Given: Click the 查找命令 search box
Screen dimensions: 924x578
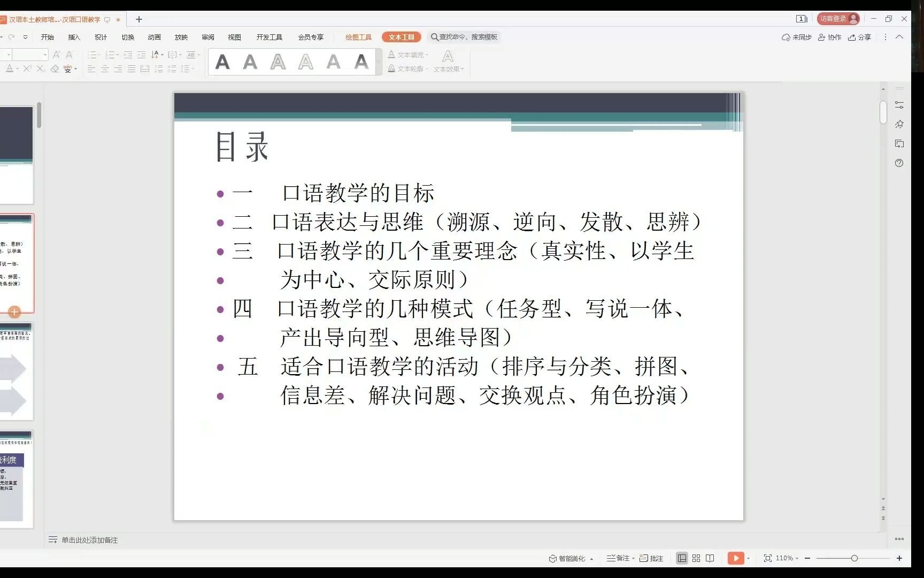Looking at the screenshot, I should click(x=465, y=37).
